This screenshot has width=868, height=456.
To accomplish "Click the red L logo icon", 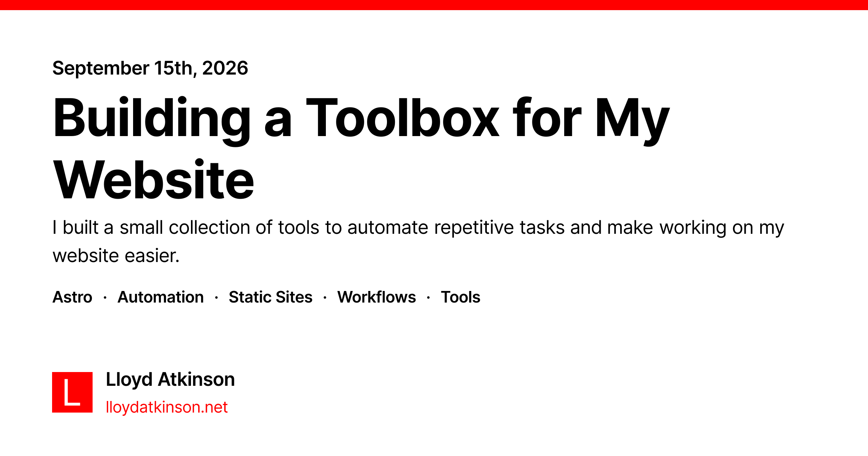I will 72,392.
